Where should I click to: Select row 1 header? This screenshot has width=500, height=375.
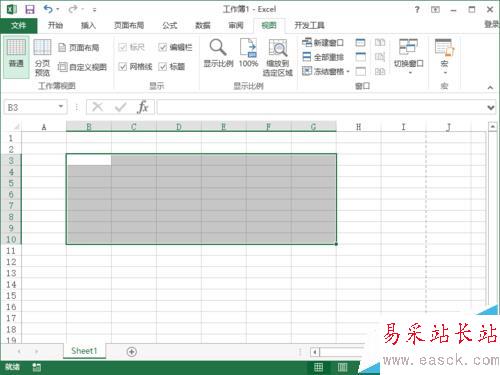point(11,138)
